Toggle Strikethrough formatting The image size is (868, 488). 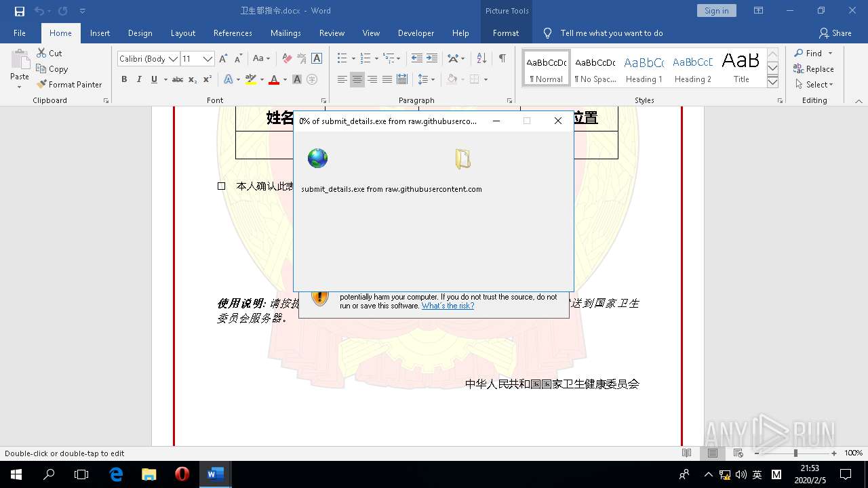pyautogui.click(x=177, y=79)
